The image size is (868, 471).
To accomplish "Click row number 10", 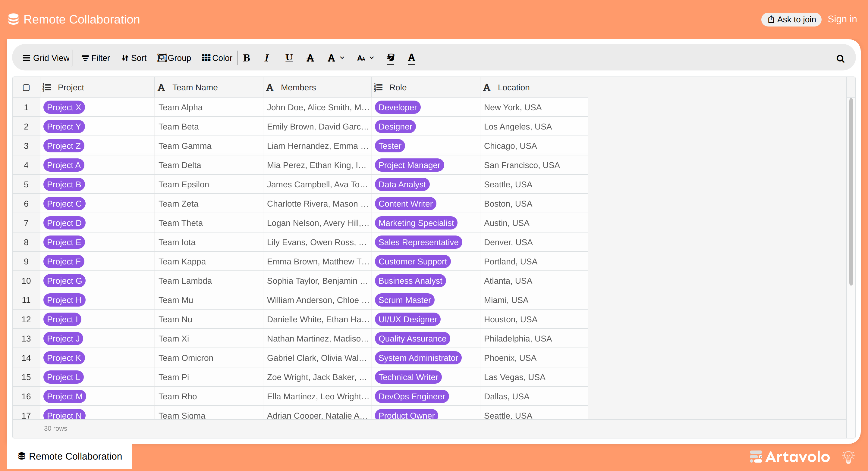I will tap(26, 281).
